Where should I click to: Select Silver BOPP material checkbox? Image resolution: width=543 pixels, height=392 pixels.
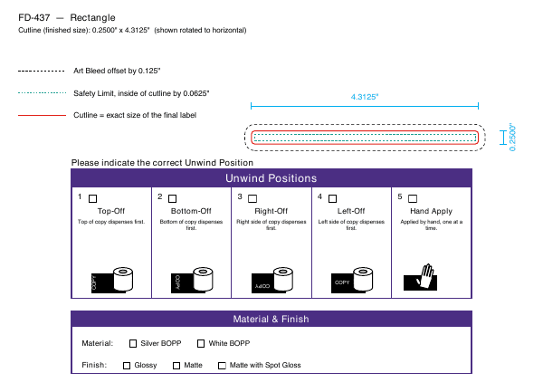pyautogui.click(x=133, y=343)
